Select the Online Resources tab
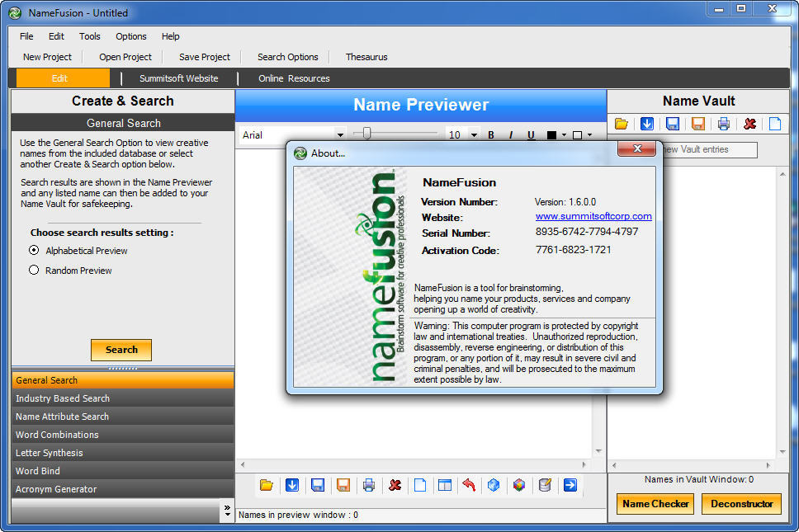The width and height of the screenshot is (799, 532). click(x=294, y=78)
